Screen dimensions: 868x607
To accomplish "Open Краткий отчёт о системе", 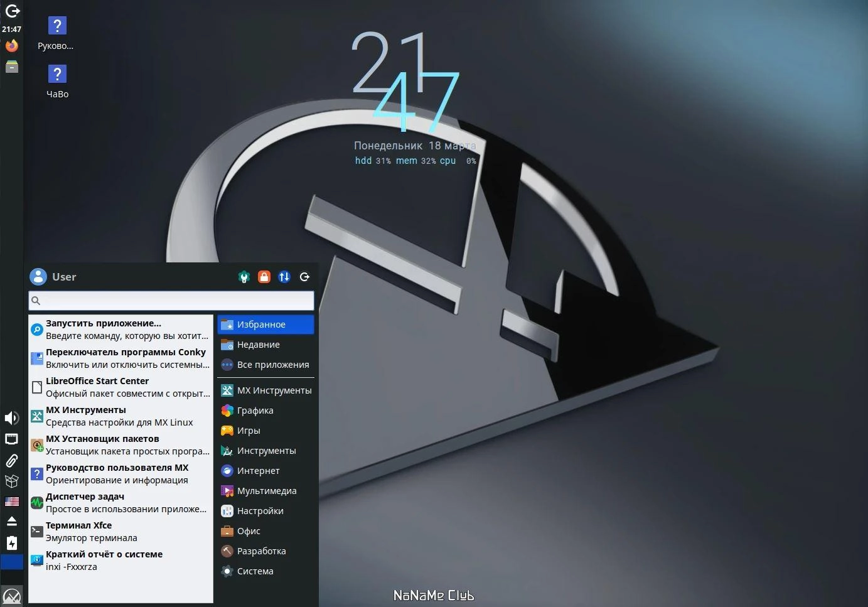I will (121, 561).
